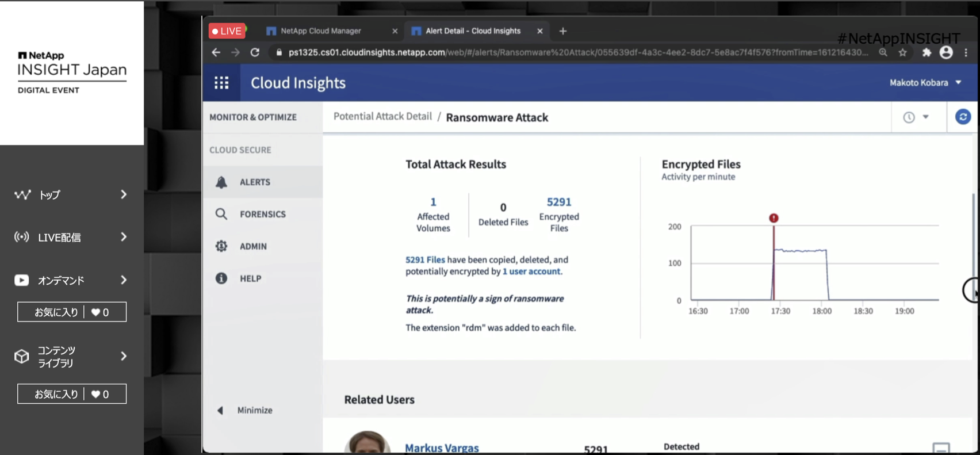Click the Cloud Insights title
980x455 pixels.
tap(298, 83)
